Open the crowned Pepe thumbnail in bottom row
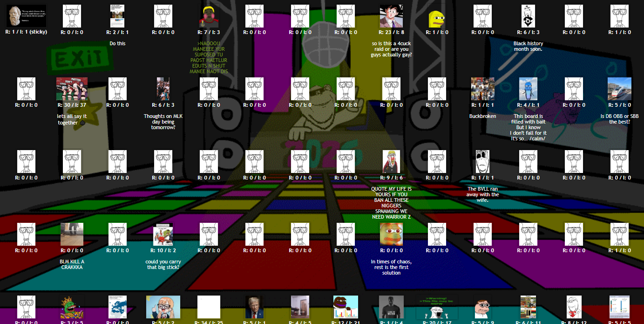The width and height of the screenshot is (644, 324). click(x=72, y=307)
